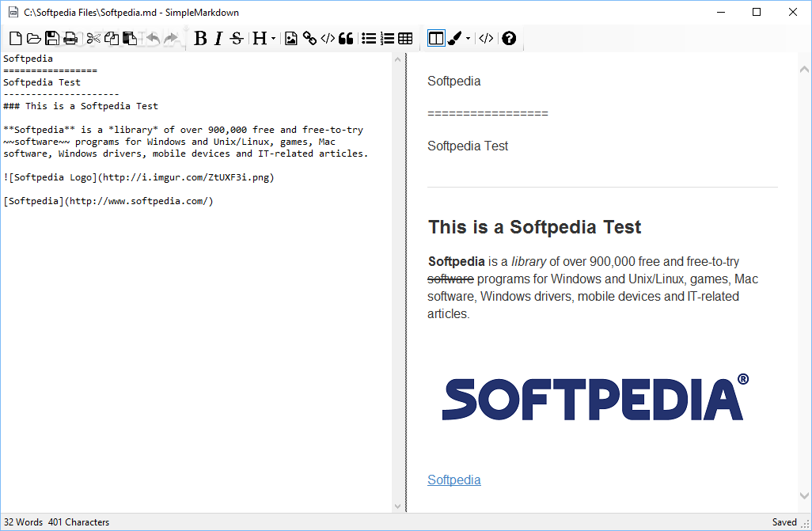Maximize the SimpleMarkdown window
The height and width of the screenshot is (531, 812).
[x=757, y=12]
